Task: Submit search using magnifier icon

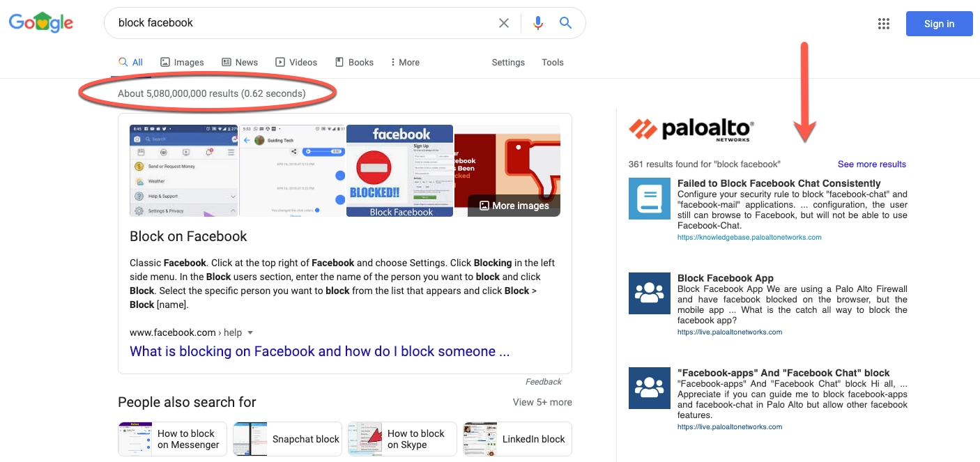Action: point(565,23)
